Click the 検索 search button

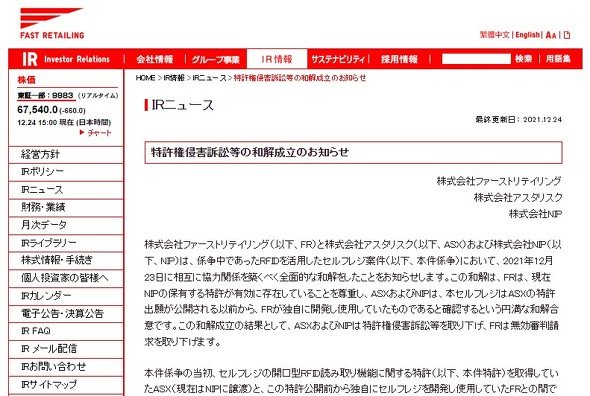click(x=524, y=59)
